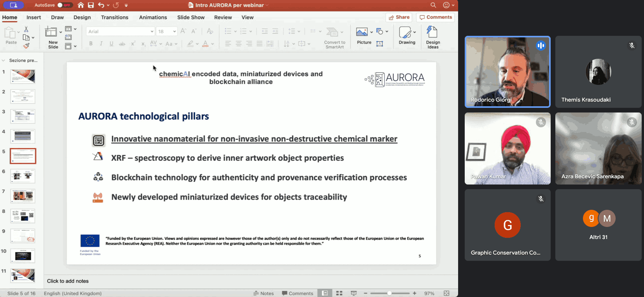Screen dimensions: 644x297
Task: Toggle AutoSave switch
Action: tap(65, 5)
